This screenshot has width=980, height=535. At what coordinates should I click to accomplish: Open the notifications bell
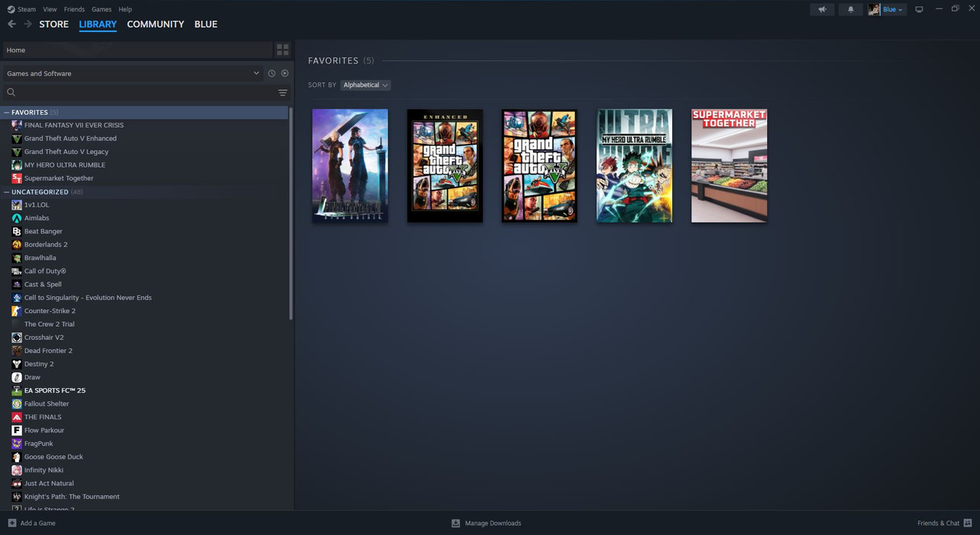pos(851,9)
